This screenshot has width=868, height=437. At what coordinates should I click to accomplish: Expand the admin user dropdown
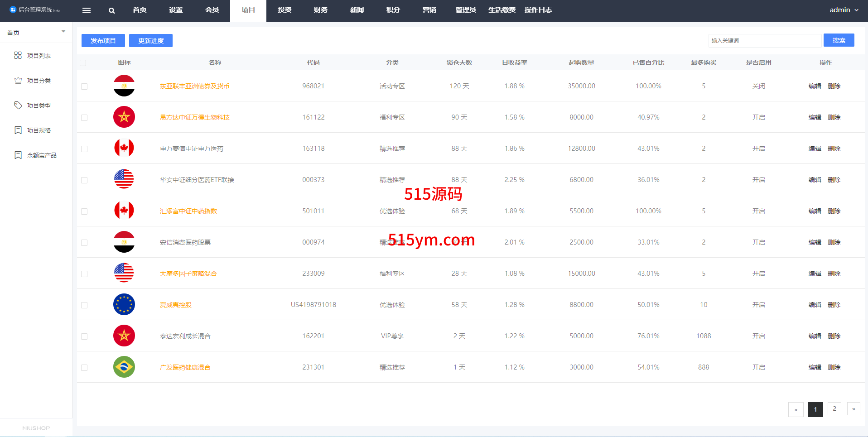pos(844,10)
